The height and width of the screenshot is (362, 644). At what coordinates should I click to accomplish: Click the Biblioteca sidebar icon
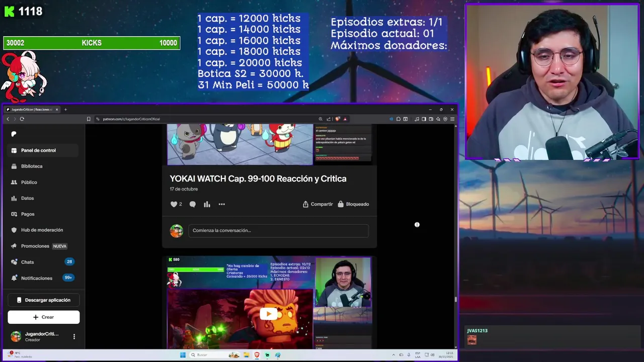pos(14,166)
